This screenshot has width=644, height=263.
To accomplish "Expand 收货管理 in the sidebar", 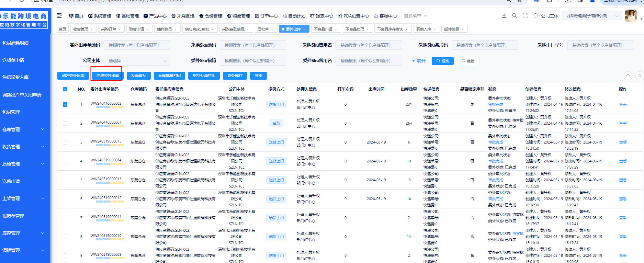I will coord(25,147).
